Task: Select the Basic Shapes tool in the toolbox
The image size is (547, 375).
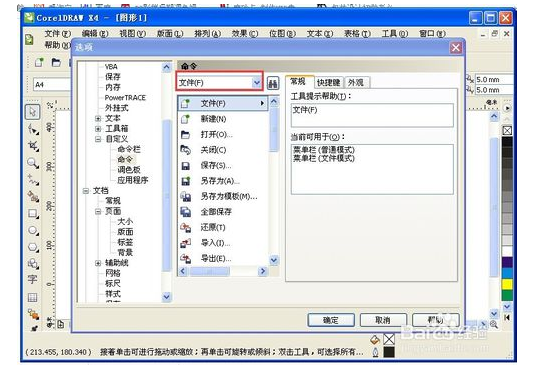Action: (x=33, y=263)
